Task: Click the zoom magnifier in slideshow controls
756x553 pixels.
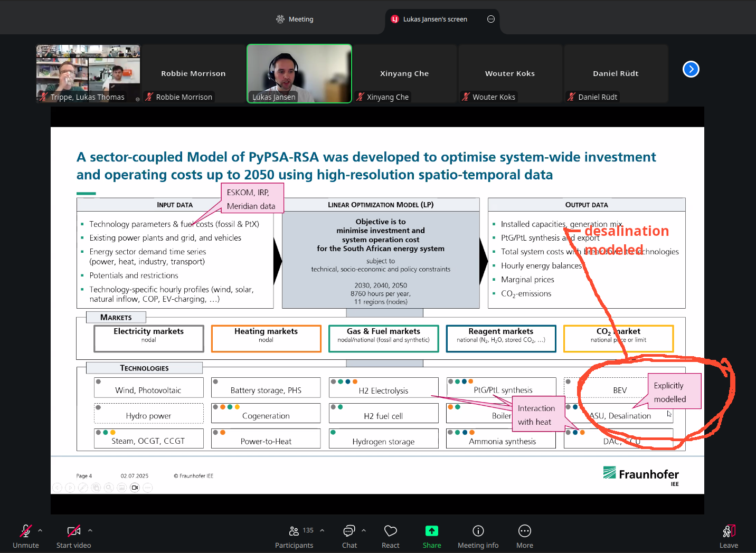Action: pyautogui.click(x=109, y=488)
